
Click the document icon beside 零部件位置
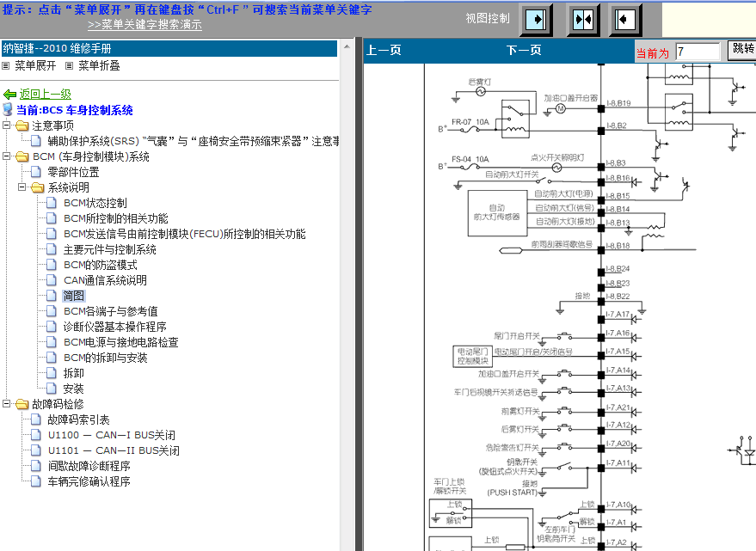pyautogui.click(x=36, y=172)
